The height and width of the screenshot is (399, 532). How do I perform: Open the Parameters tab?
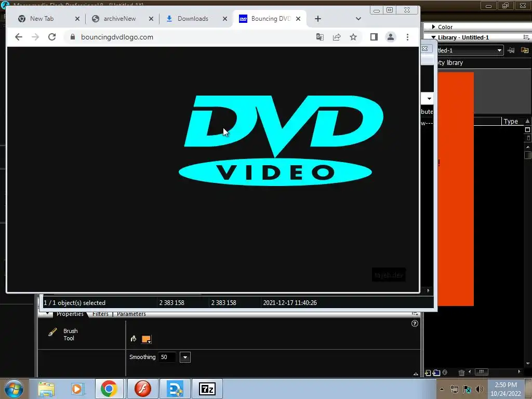click(131, 314)
